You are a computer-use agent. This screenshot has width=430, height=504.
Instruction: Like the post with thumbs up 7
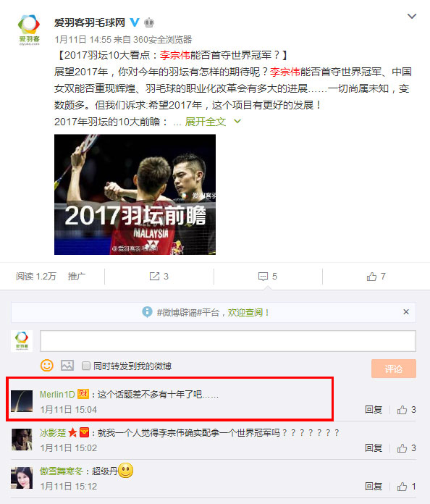[x=371, y=276]
